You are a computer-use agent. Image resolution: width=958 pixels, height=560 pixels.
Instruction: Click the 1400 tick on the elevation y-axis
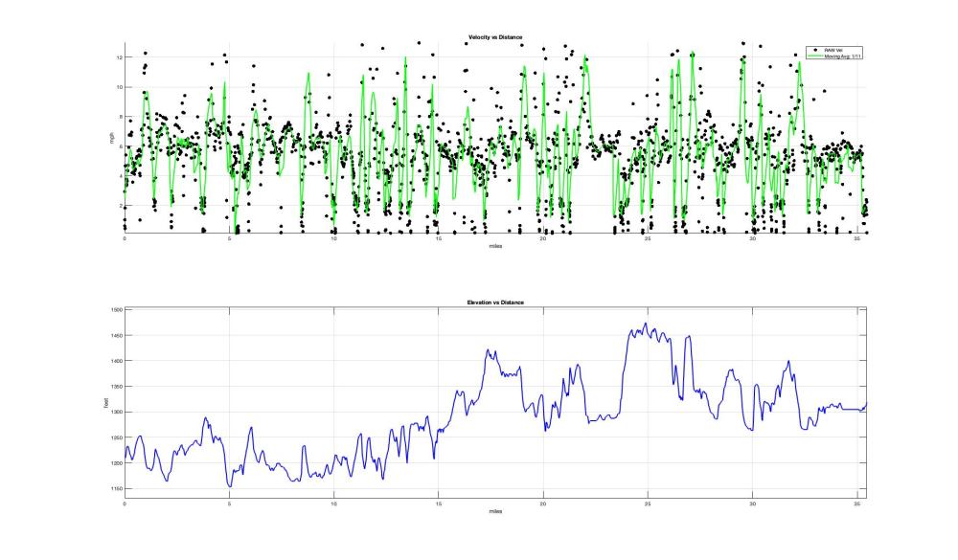(x=116, y=361)
